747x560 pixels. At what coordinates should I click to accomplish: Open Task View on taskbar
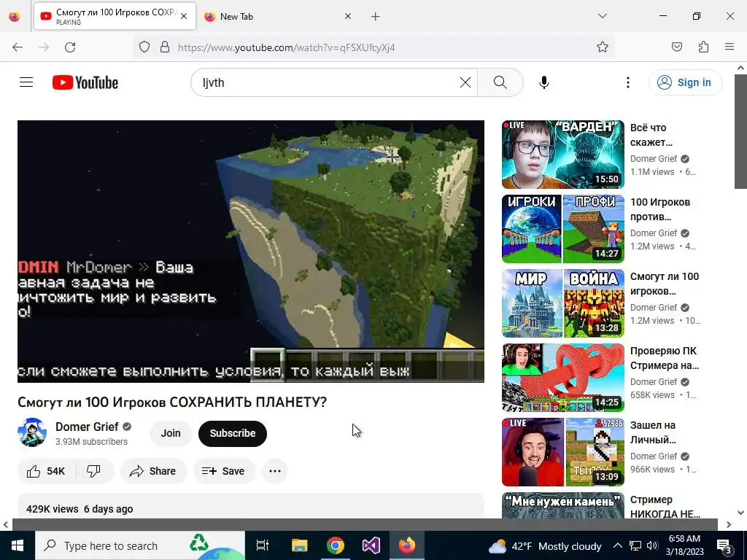coord(263,545)
